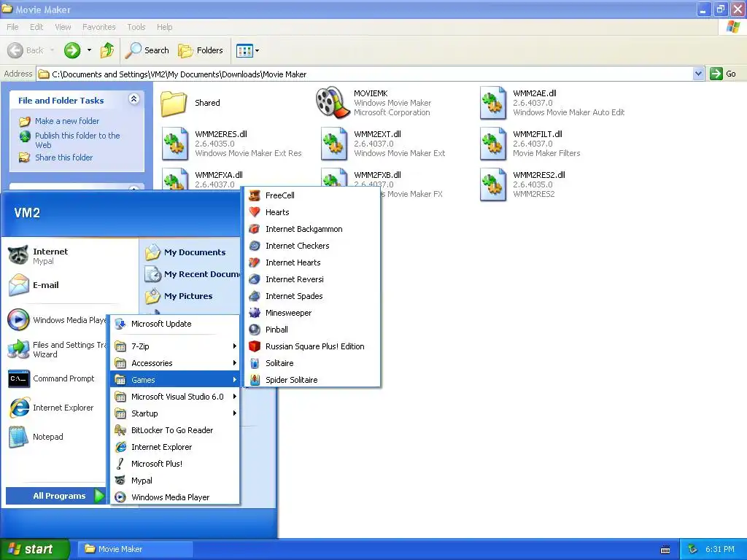This screenshot has height=560, width=747.
Task: Launch Mypal from All Programs list
Action: pyautogui.click(x=175, y=481)
